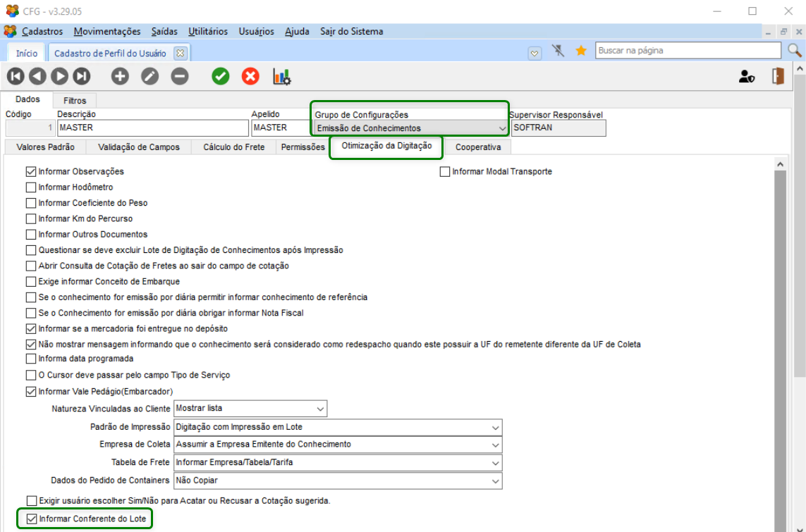Exit the screen with door icon
The image size is (806, 532).
tap(778, 77)
